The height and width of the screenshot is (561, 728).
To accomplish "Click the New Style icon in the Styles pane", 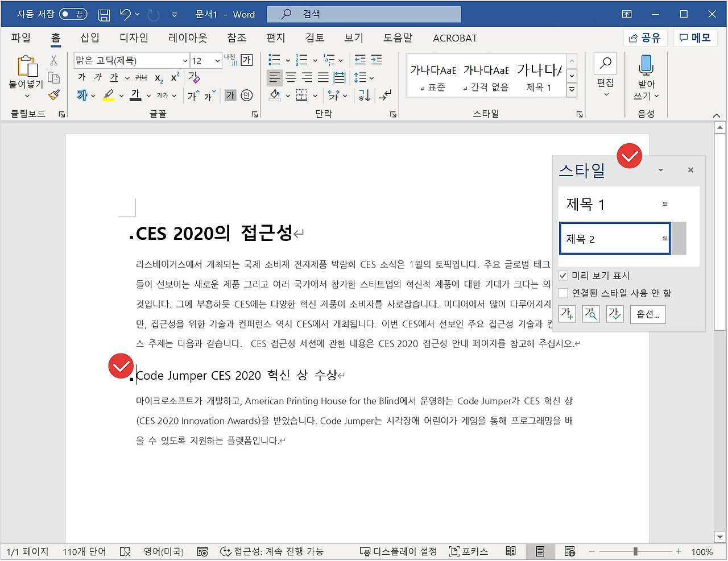I will tap(568, 314).
